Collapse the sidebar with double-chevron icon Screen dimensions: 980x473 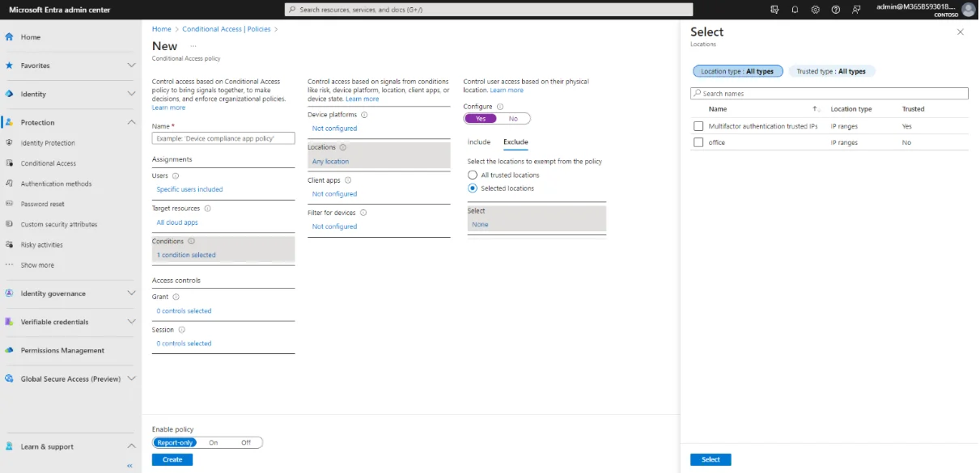(x=129, y=466)
